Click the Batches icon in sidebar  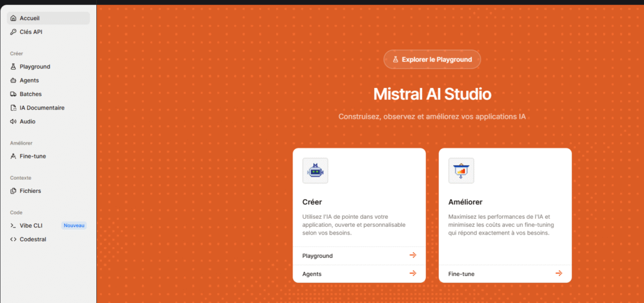pos(13,94)
